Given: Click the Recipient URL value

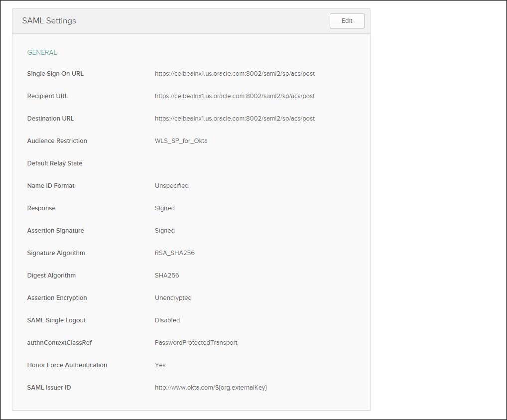Looking at the screenshot, I should [235, 96].
